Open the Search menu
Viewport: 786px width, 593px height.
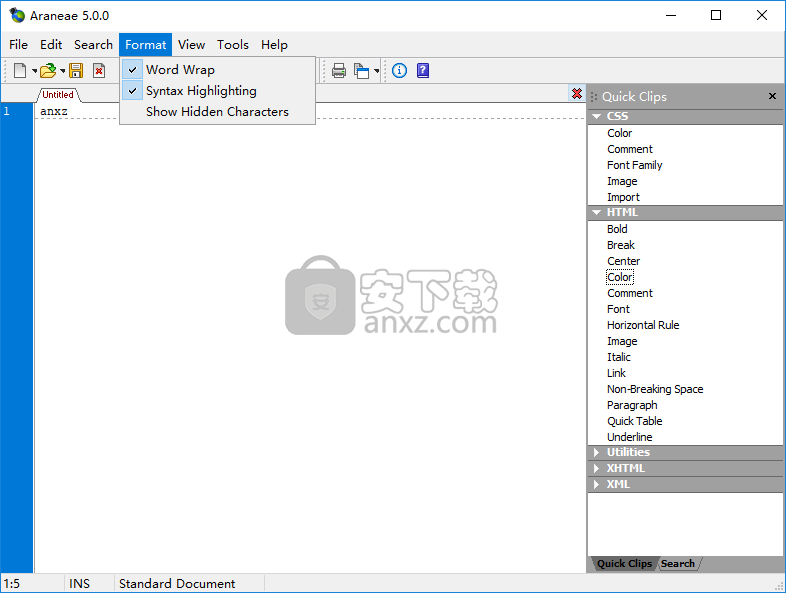click(x=93, y=45)
